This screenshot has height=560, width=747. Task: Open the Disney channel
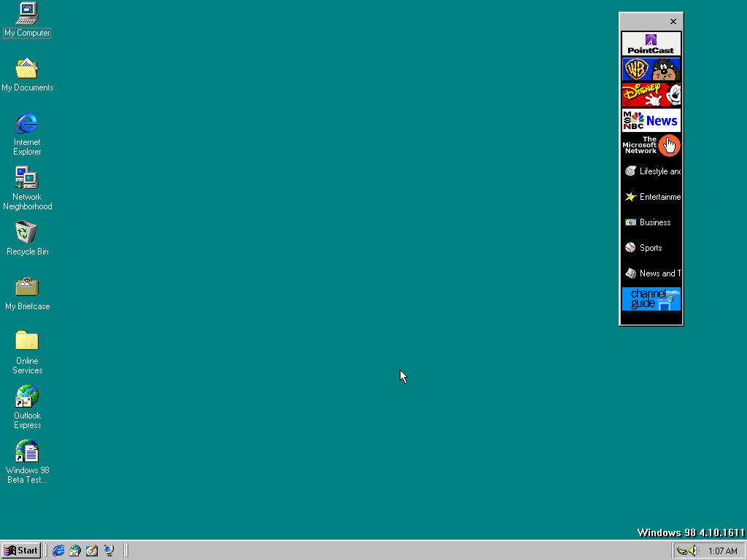point(651,95)
